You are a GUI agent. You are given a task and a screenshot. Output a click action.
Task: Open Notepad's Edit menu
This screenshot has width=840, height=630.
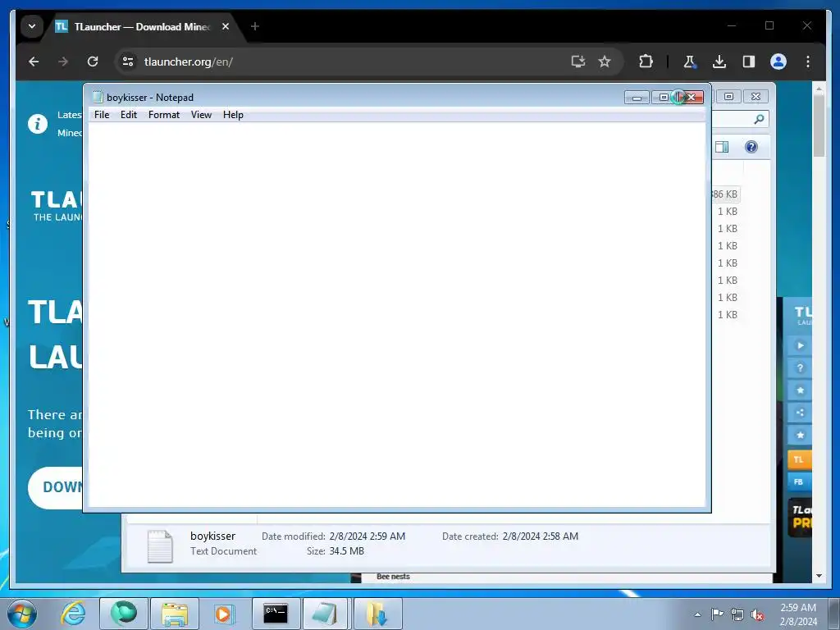129,115
